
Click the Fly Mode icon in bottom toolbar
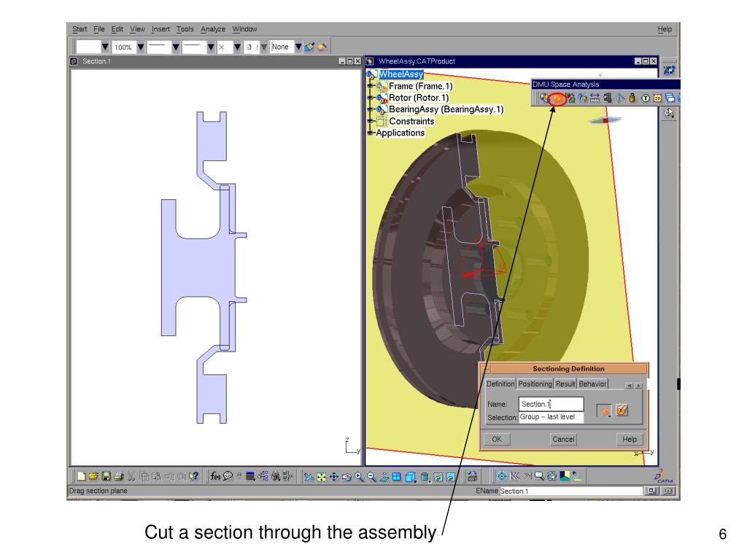coord(309,477)
